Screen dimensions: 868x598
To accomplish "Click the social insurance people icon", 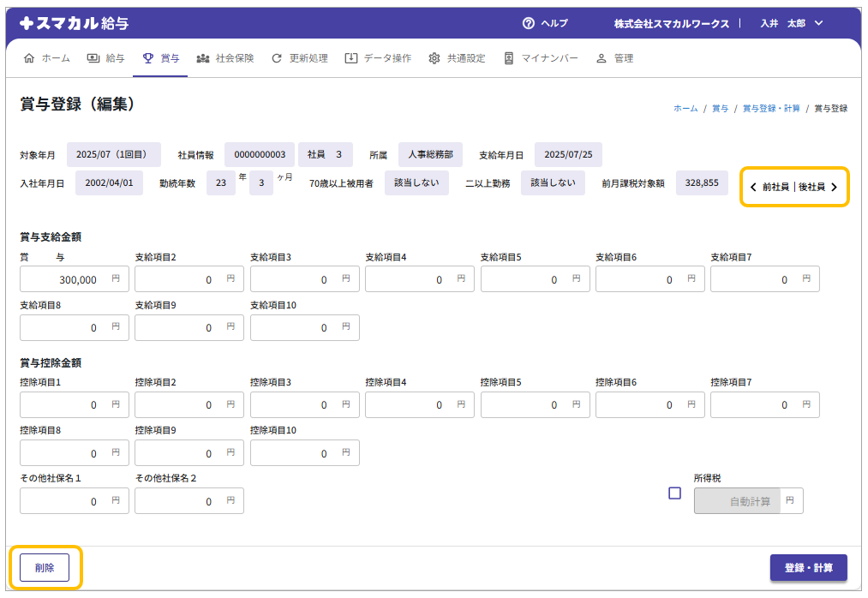I will click(203, 58).
